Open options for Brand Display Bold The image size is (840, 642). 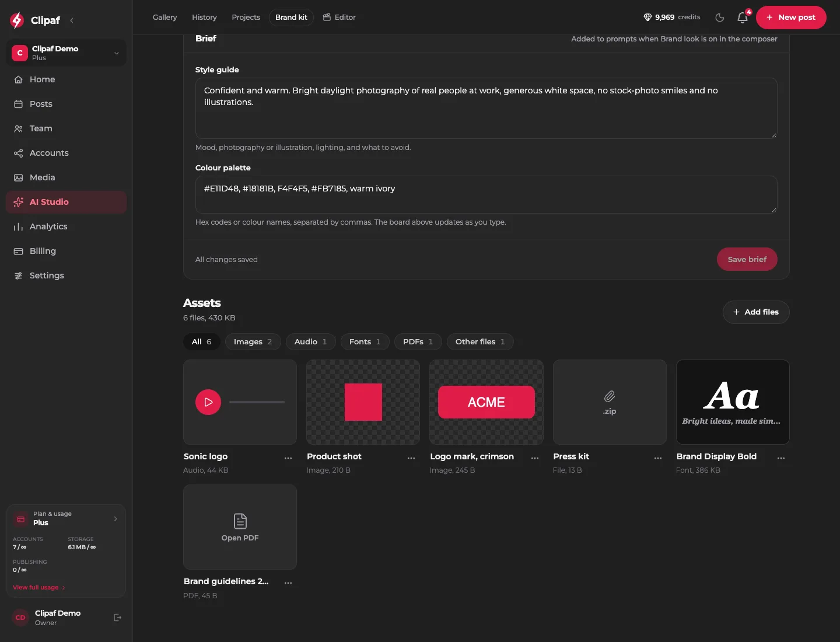(781, 458)
